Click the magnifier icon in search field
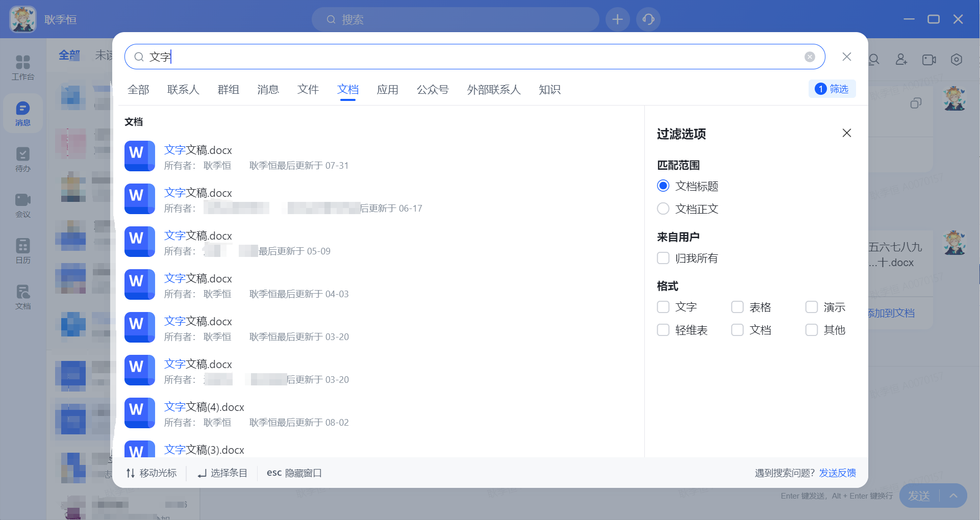This screenshot has height=520, width=980. point(139,57)
